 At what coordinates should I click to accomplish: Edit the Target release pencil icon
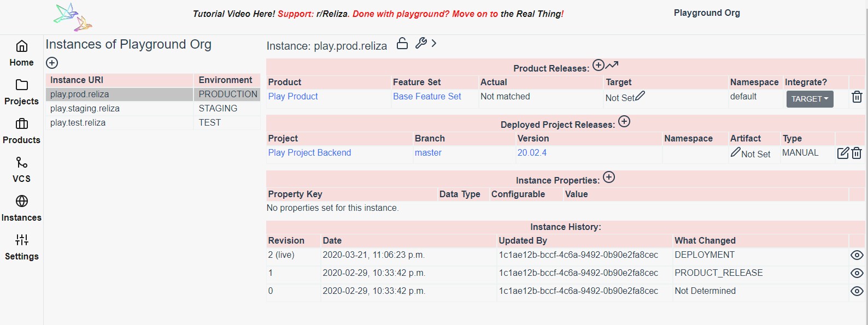640,96
